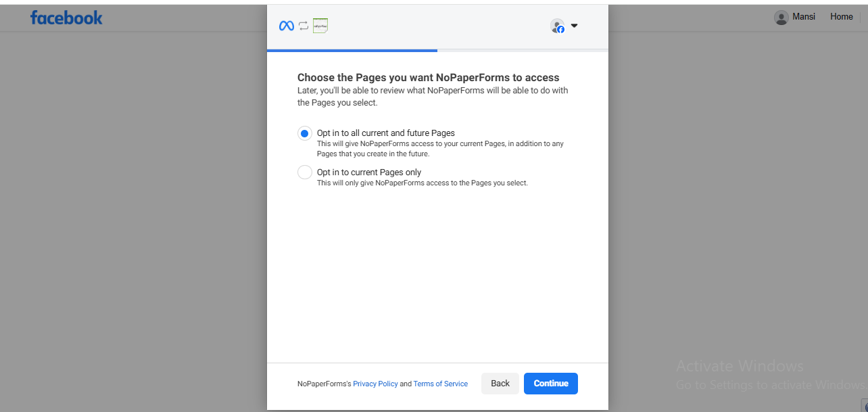
Task: Click the partially visible icon at bottom-right corner
Action: 865,406
